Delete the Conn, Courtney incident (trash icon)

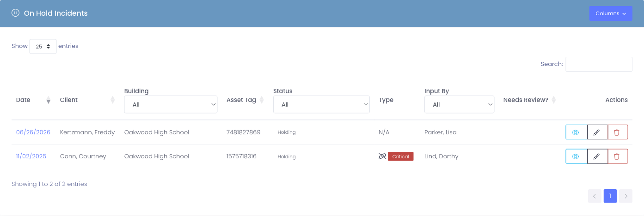point(618,156)
